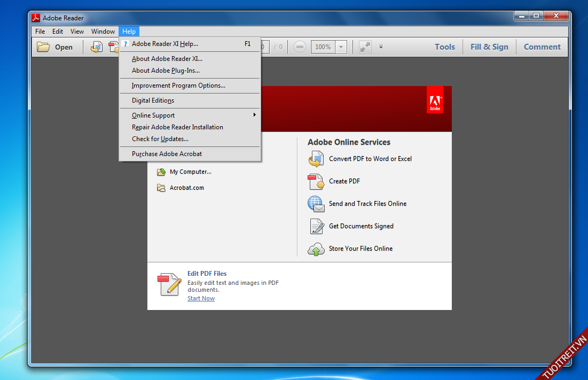Follow the Start Now link
This screenshot has width=588, height=380.
click(201, 298)
